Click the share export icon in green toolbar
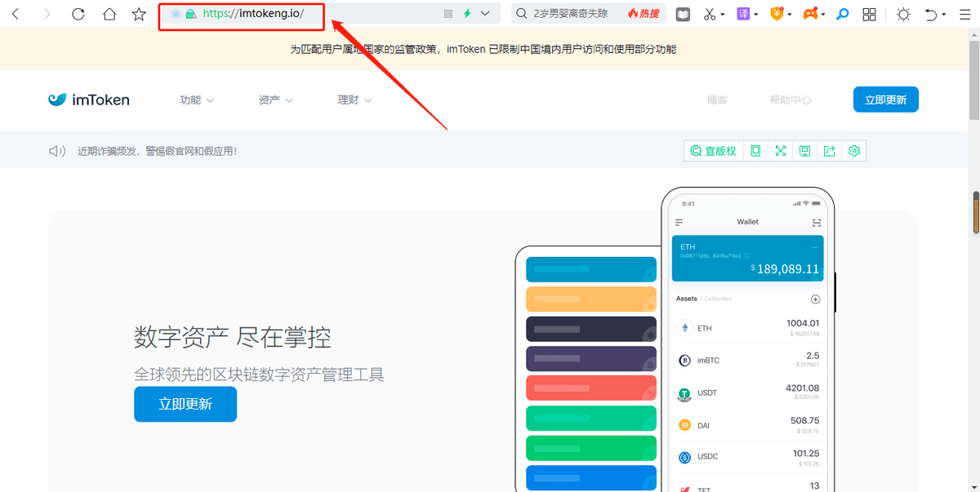 pyautogui.click(x=830, y=151)
